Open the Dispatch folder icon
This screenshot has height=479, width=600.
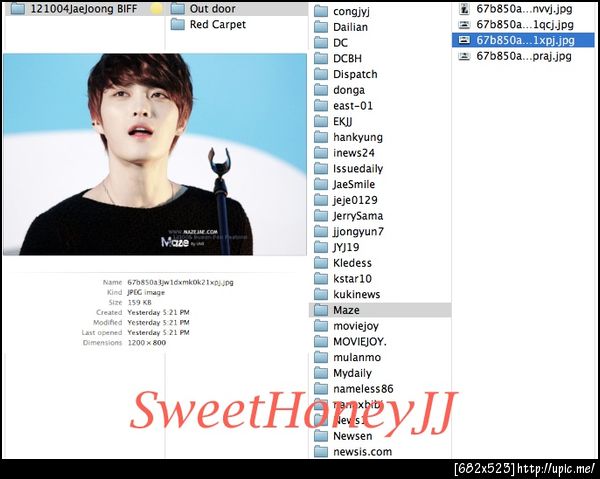[321, 74]
